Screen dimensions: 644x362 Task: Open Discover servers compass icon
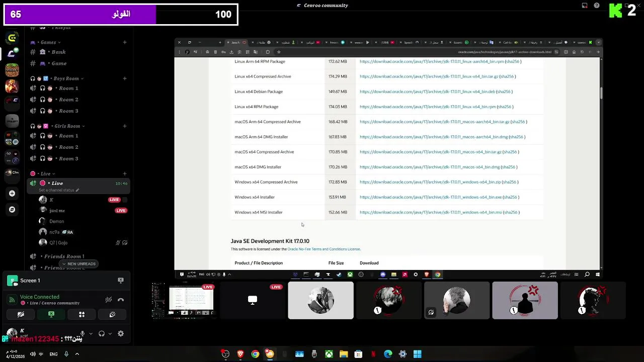click(12, 209)
